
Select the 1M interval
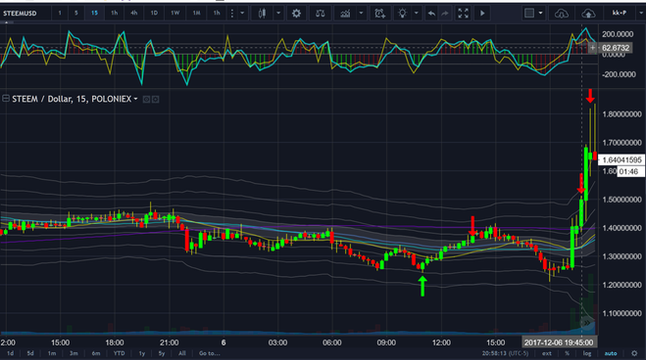[x=197, y=13]
